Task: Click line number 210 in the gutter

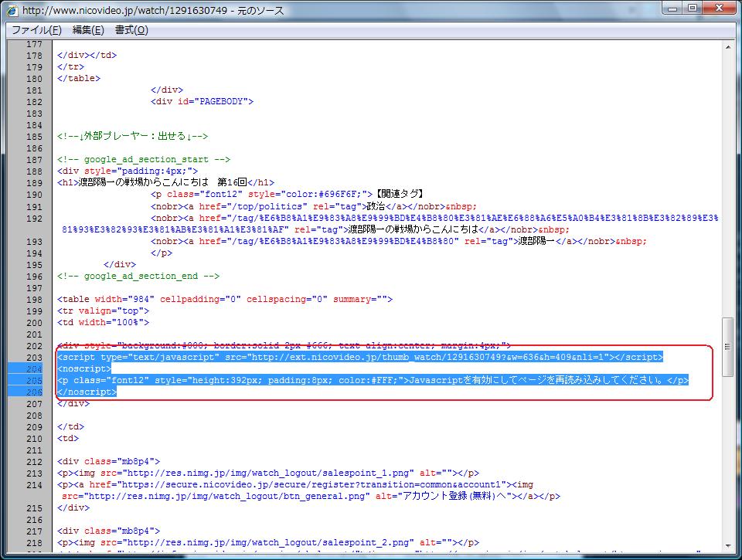Action: [34, 439]
